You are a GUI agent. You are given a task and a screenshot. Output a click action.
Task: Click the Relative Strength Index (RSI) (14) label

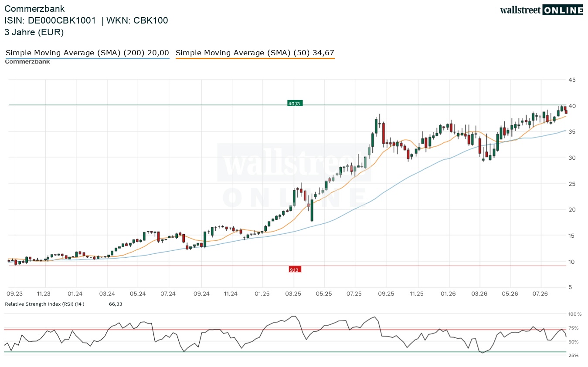(44, 304)
